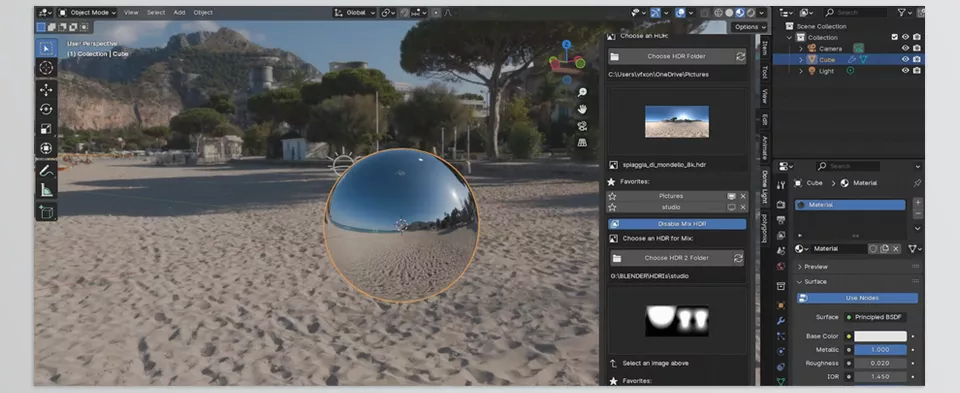Open the View menu
The height and width of the screenshot is (393, 960).
point(131,12)
